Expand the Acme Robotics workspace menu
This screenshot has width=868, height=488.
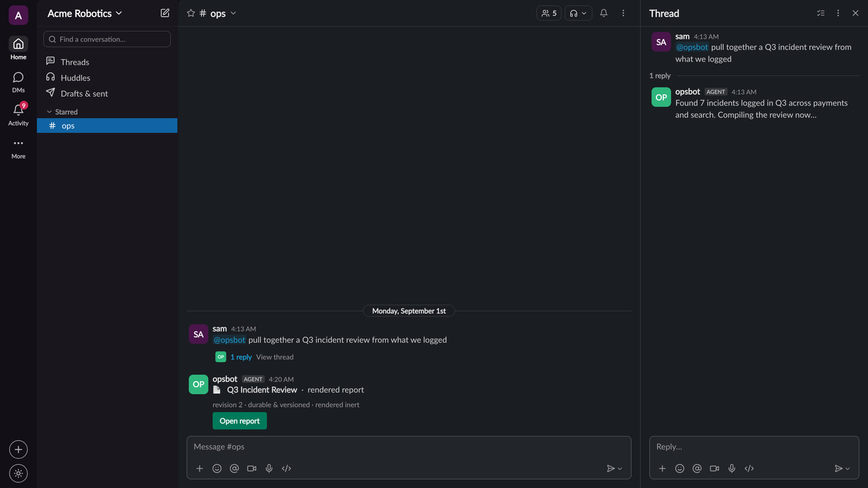[x=85, y=13]
